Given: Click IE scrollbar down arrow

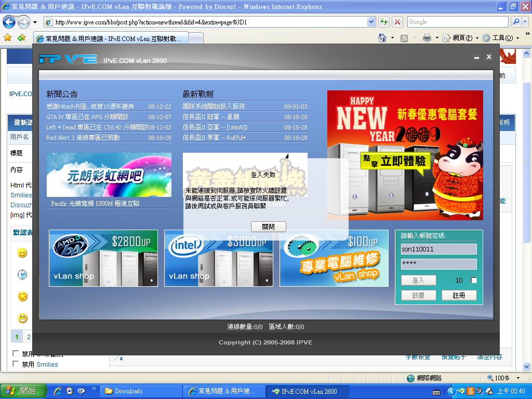Looking at the screenshot, I should click(527, 366).
